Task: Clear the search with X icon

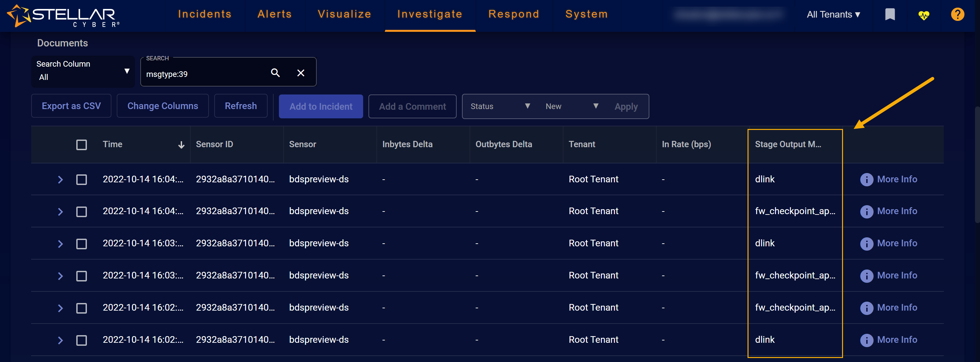Action: 300,73
